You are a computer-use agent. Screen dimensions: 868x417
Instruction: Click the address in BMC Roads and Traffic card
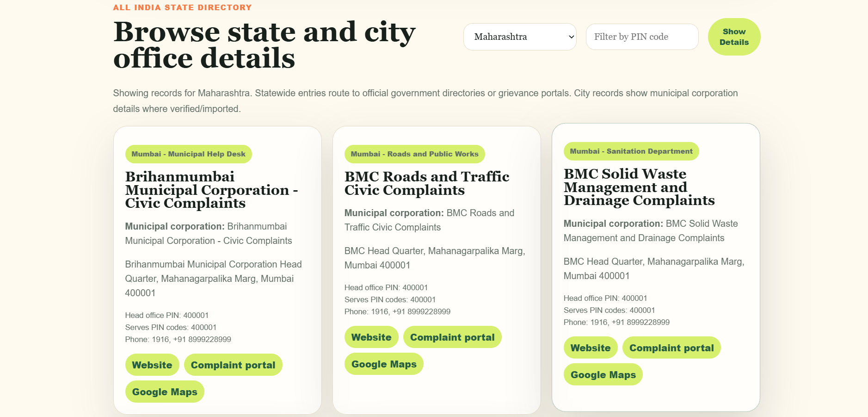[x=435, y=258]
